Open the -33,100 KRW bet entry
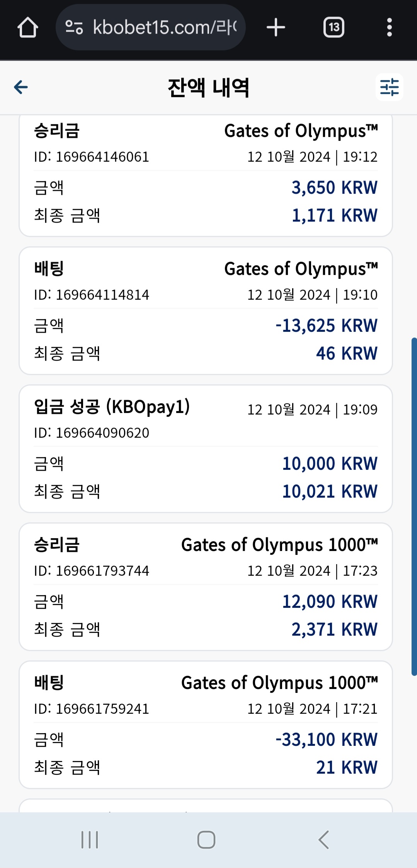This screenshot has width=417, height=868. pyautogui.click(x=206, y=725)
